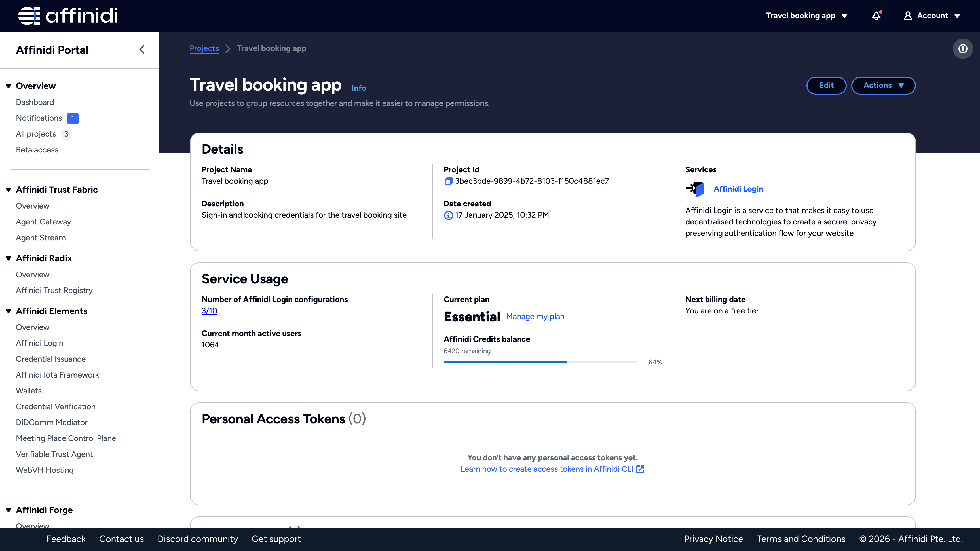Open the Travel booking app project dropdown
This screenshot has width=980, height=551.
pos(806,16)
